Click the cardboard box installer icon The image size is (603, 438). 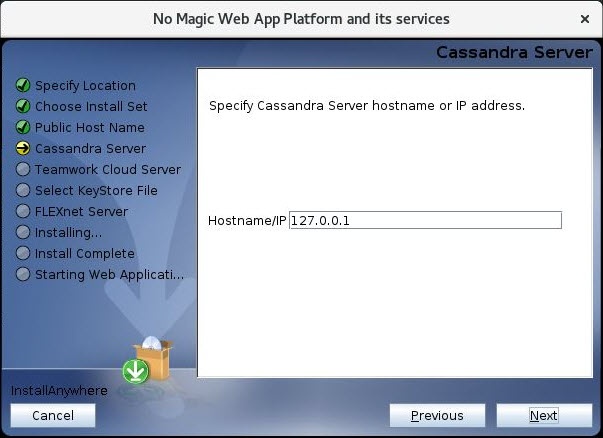[156, 358]
